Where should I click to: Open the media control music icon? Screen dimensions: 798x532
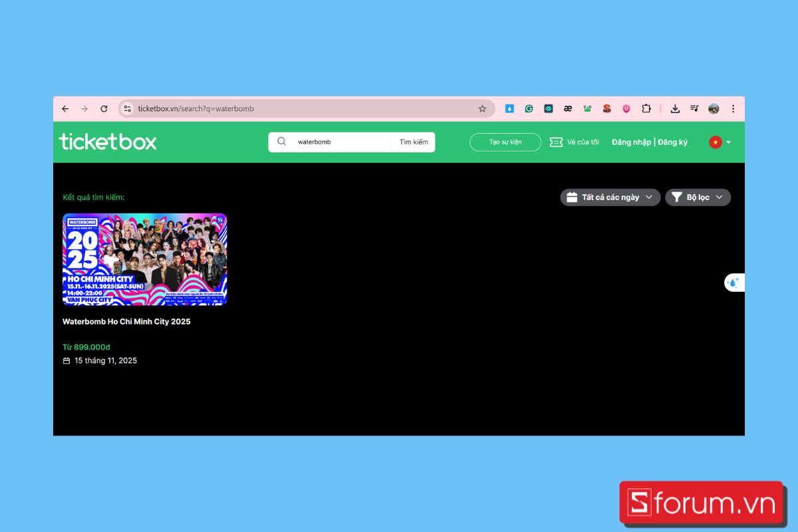tap(694, 108)
